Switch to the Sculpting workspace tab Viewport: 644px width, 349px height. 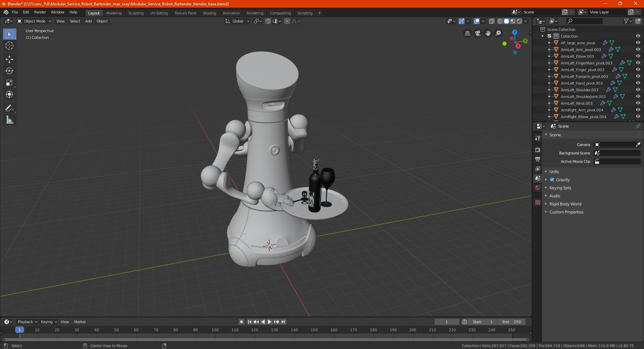pyautogui.click(x=136, y=13)
